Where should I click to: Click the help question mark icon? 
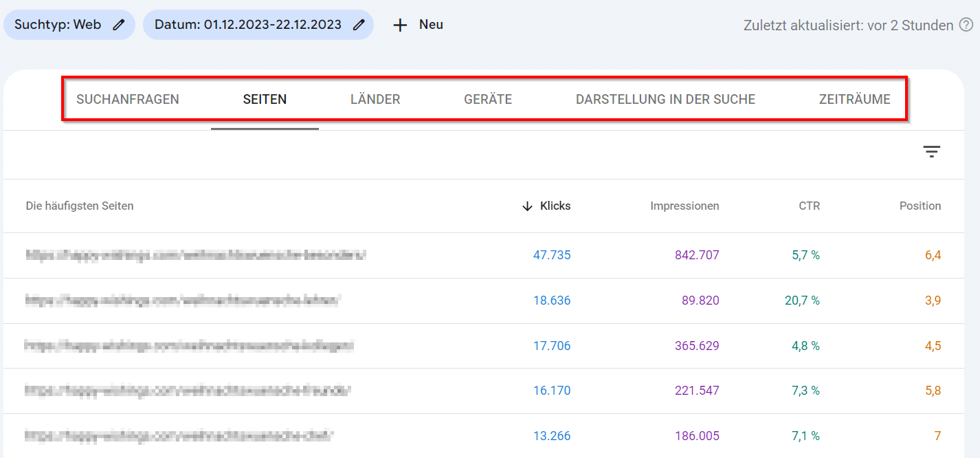tap(966, 25)
